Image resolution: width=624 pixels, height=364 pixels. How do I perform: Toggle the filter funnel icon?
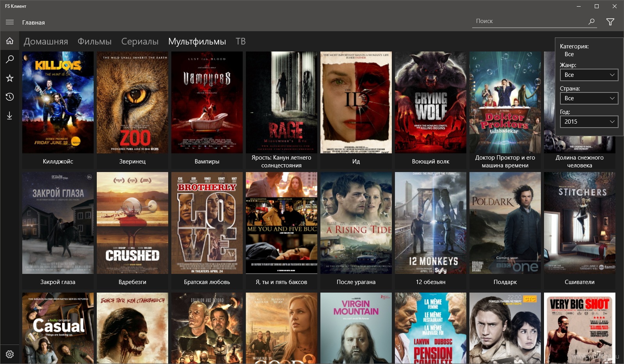pos(610,22)
